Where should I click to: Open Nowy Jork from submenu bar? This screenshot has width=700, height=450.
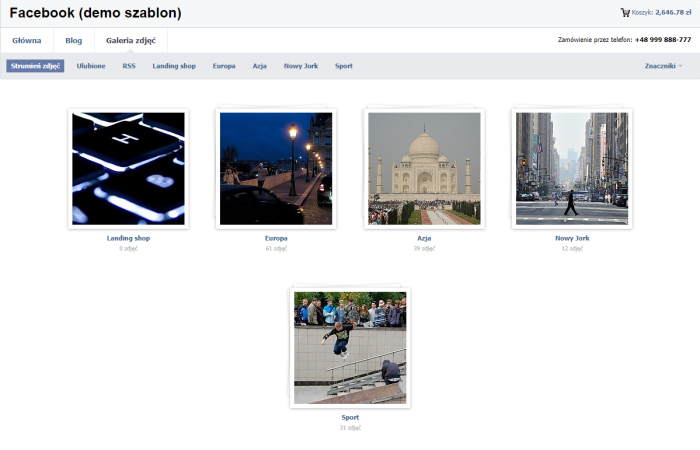tap(301, 66)
